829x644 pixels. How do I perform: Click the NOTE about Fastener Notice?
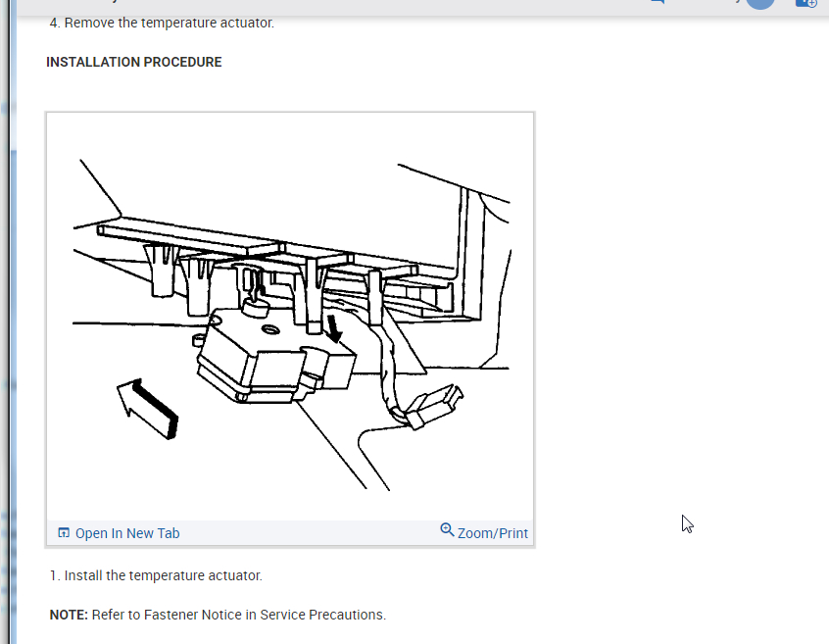click(218, 615)
